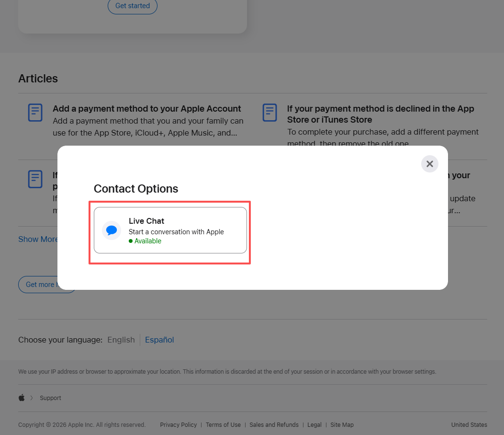Open Sales and Refunds link
The width and height of the screenshot is (504, 435).
[x=274, y=425]
